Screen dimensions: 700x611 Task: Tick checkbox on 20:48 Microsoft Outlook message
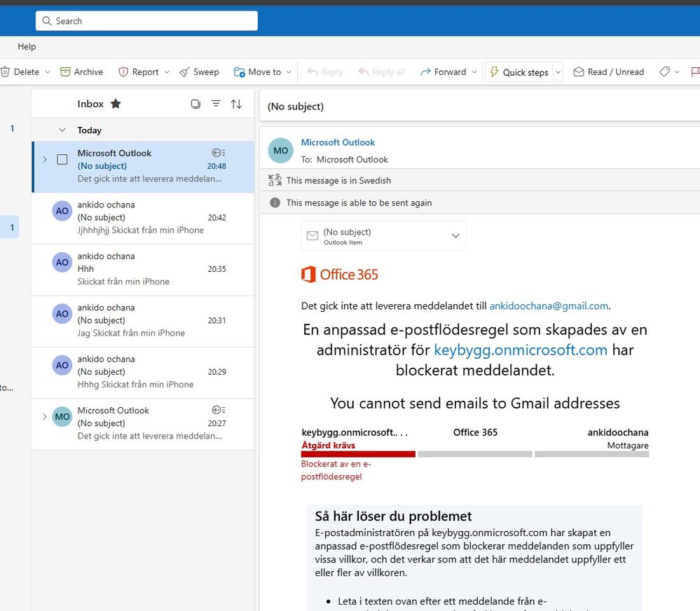(62, 159)
